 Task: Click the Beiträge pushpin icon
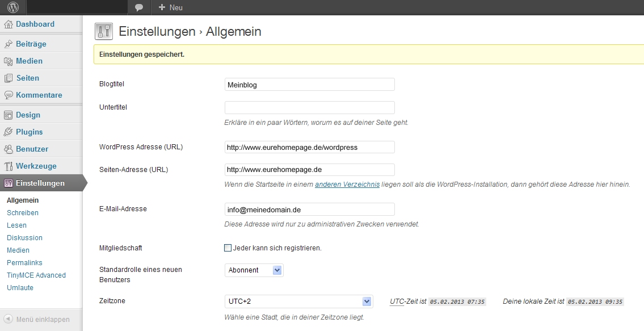click(8, 44)
